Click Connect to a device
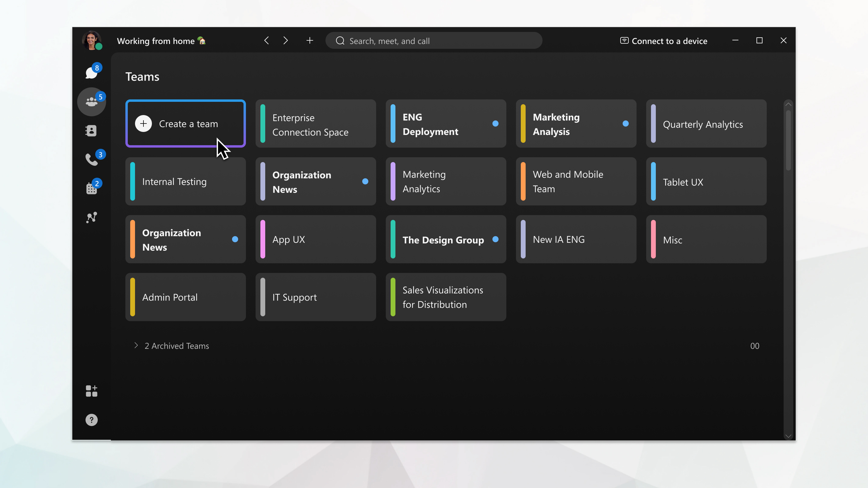Screen dimensions: 868x488 pos(663,41)
